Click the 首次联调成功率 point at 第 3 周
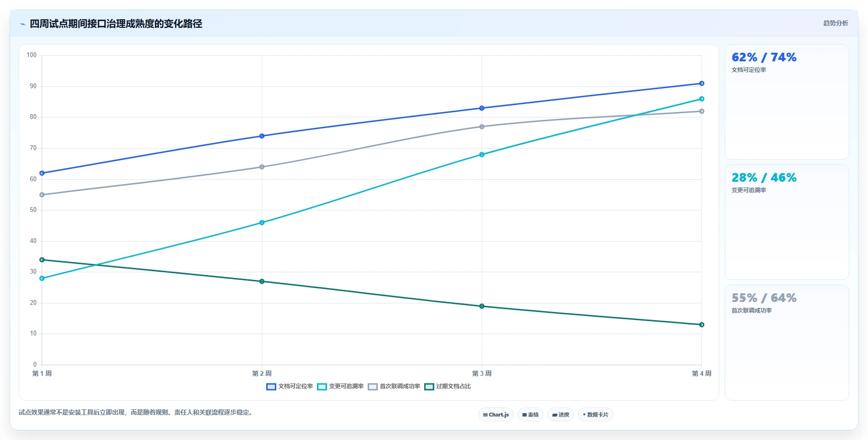 (482, 127)
